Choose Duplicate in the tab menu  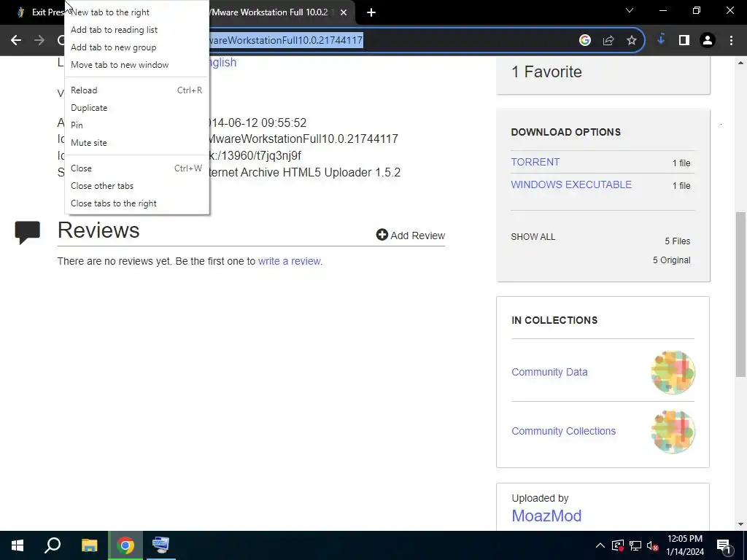click(136, 108)
